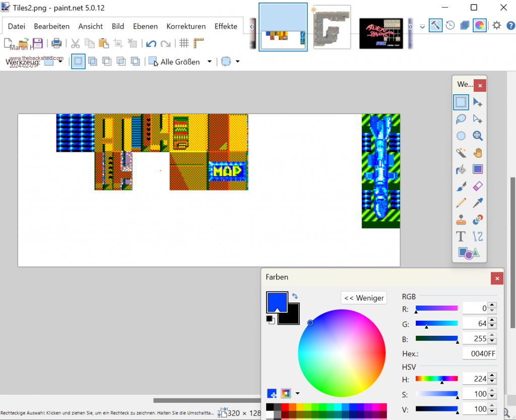Toggle the Colors window button

pos(480,25)
